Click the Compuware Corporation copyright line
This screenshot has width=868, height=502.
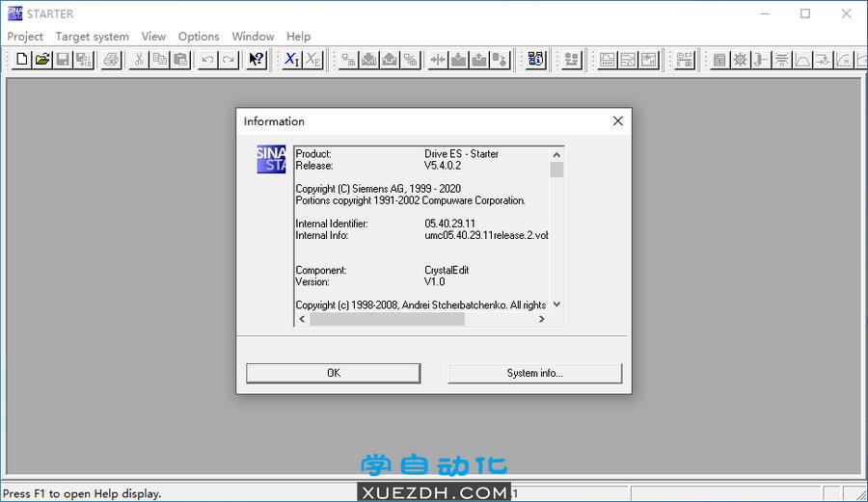coord(410,200)
